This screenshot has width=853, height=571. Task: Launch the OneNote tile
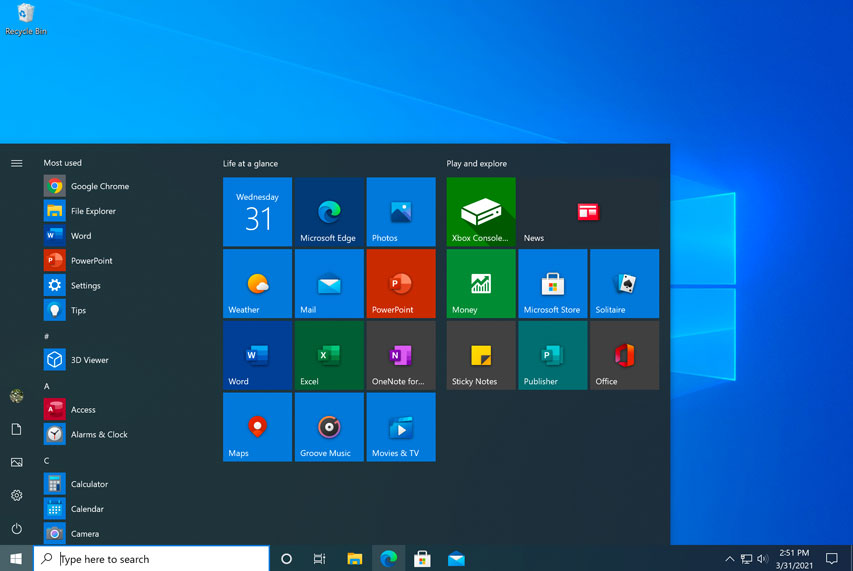pyautogui.click(x=401, y=355)
